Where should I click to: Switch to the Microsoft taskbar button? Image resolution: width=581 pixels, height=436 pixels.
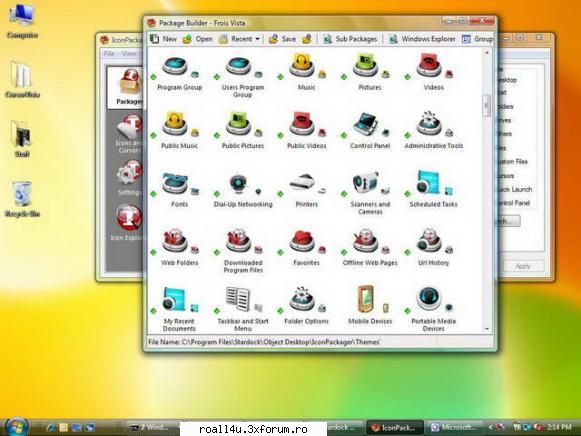[x=454, y=427]
